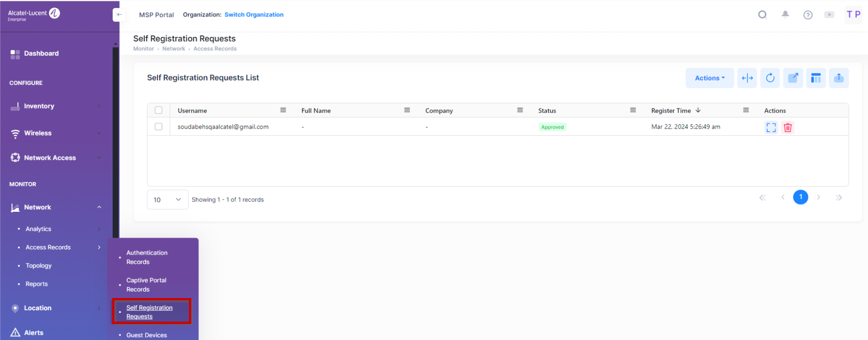View details of the soudabehsqaalcatel request
The image size is (868, 340).
[771, 127]
